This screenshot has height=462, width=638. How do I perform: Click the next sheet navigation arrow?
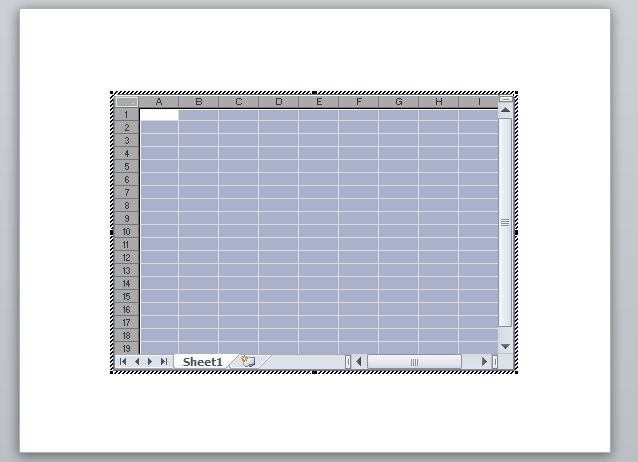tap(150, 361)
